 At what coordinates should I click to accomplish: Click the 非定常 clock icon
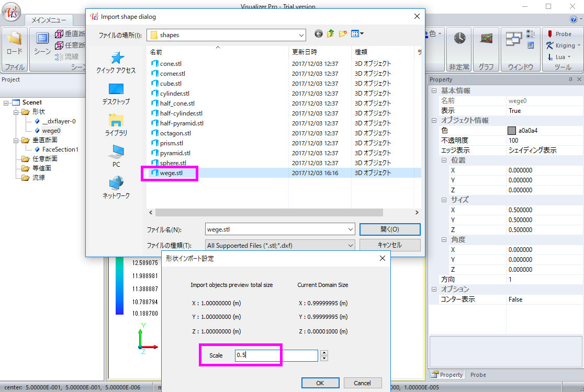pyautogui.click(x=459, y=39)
